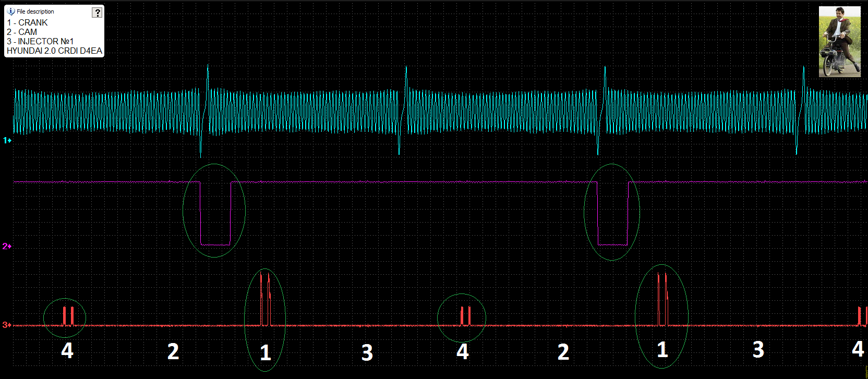
Task: Click the second circled CAM low pulse
Action: tap(612, 214)
